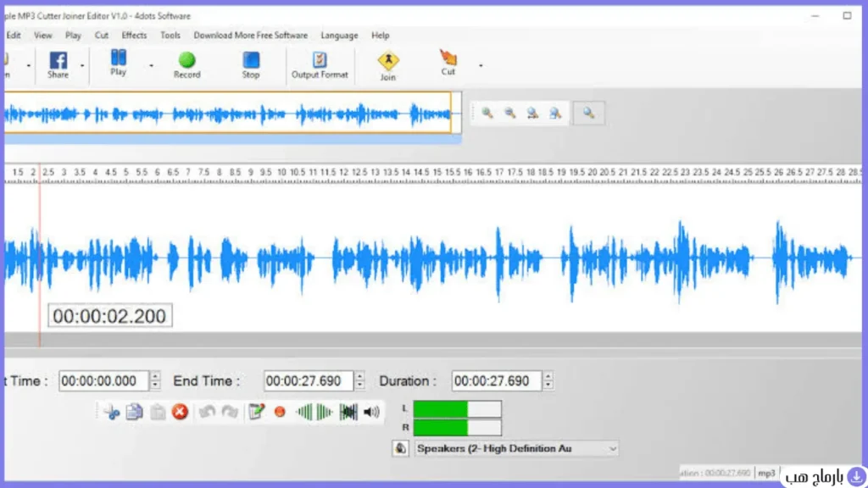The width and height of the screenshot is (868, 488).
Task: Click the third magnifier zoom-to-fit icon
Action: [x=532, y=114]
